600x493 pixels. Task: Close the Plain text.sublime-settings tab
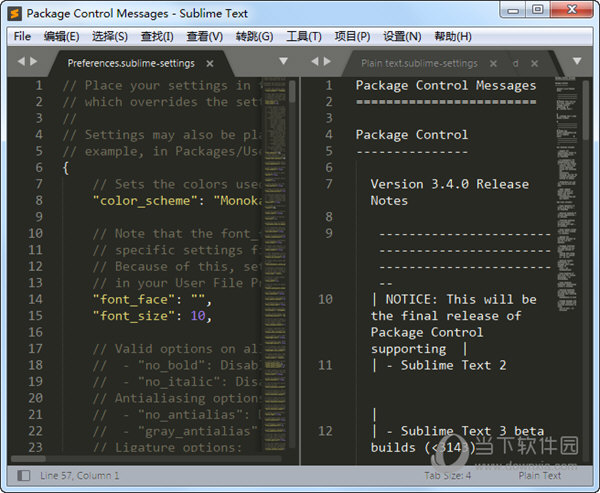[x=493, y=64]
